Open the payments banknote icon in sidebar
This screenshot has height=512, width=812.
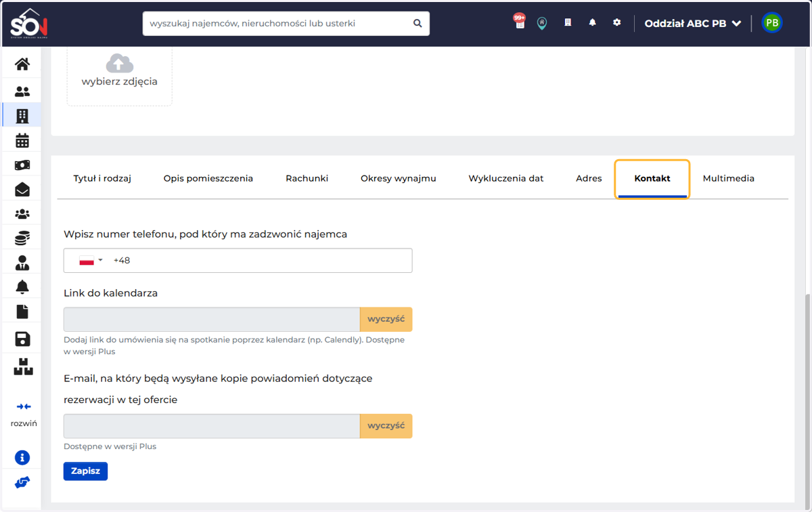click(x=22, y=165)
